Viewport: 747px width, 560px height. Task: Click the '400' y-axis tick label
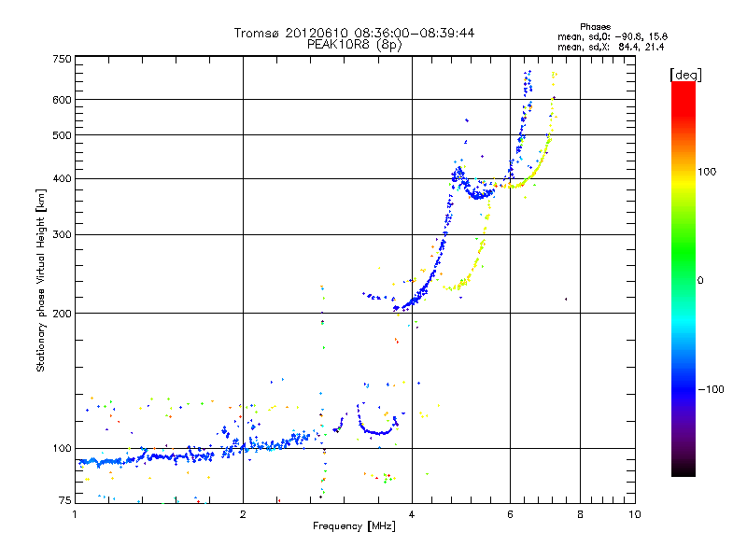62,178
